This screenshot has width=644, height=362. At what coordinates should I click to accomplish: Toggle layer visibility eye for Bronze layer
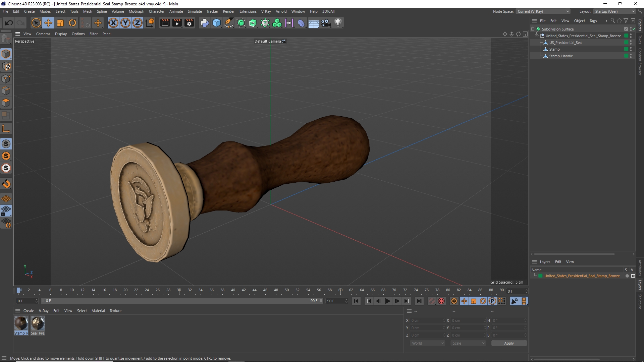pos(633,276)
